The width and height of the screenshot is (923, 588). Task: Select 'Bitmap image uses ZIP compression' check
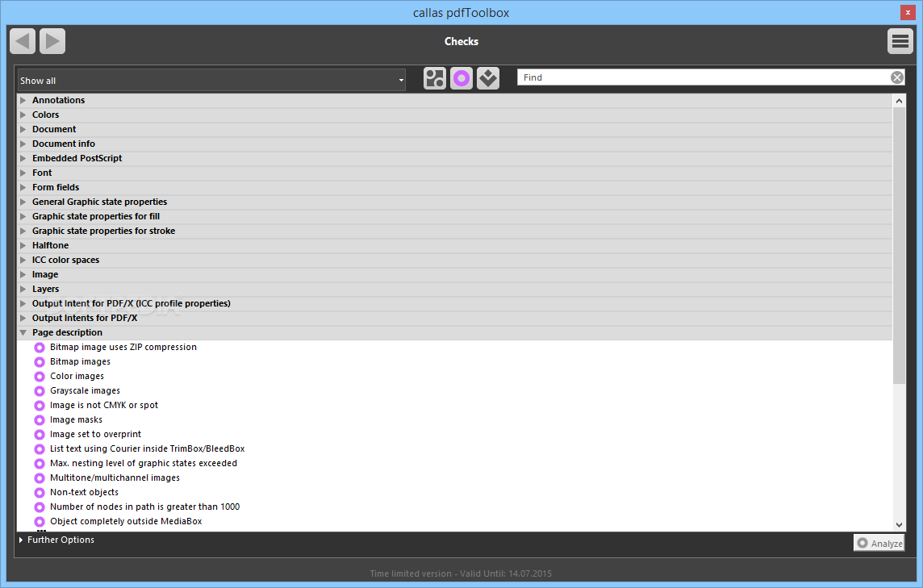(123, 348)
